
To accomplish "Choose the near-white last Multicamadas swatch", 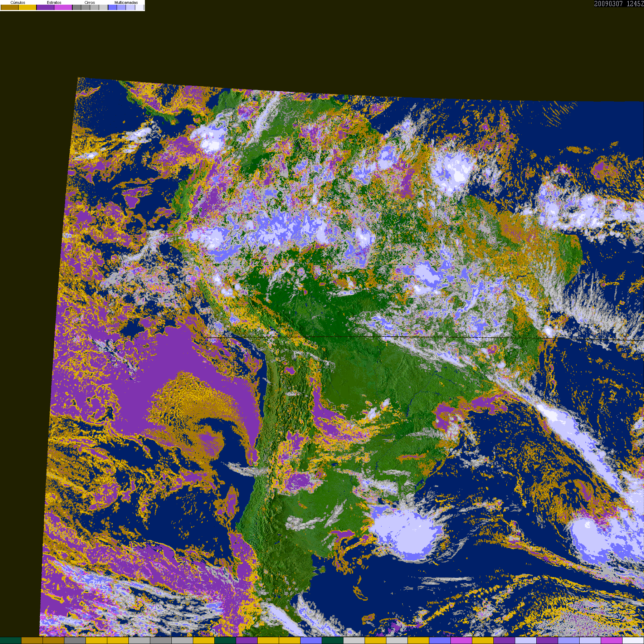I will 139,7.
